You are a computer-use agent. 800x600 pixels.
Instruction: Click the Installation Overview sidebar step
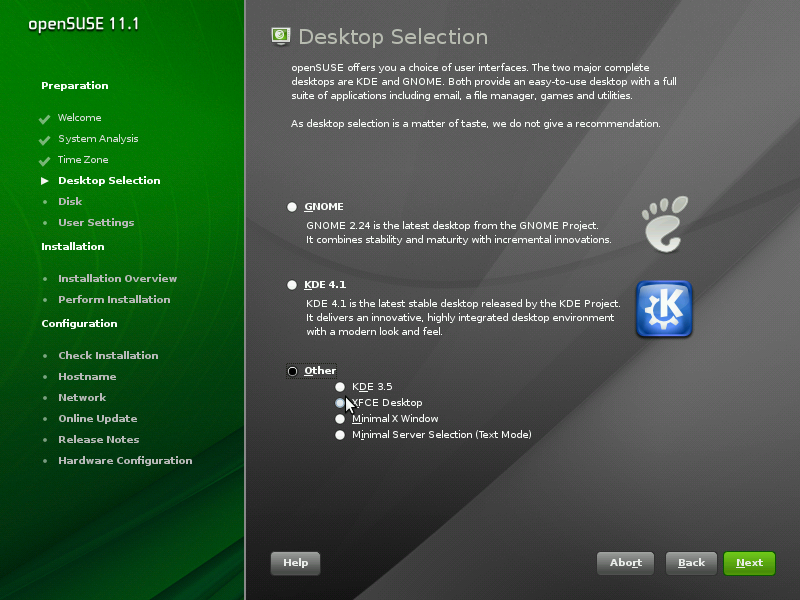(117, 279)
